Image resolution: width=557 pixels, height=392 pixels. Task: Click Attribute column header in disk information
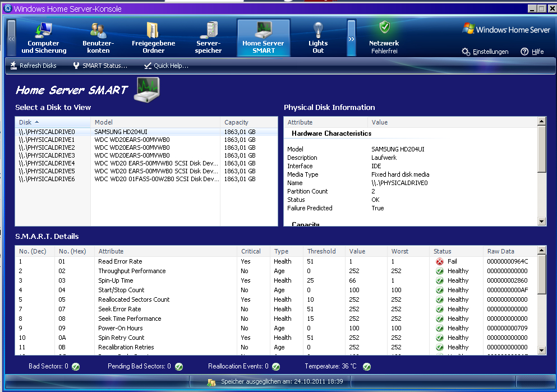tap(326, 122)
